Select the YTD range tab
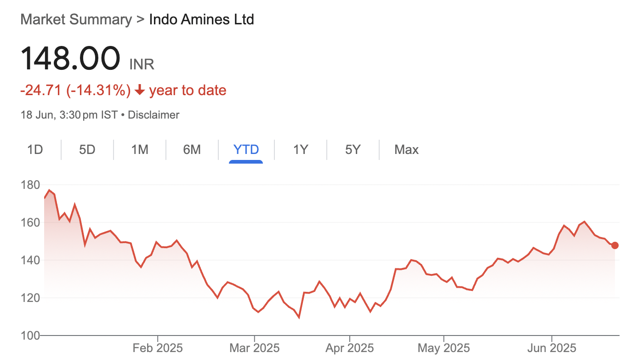 pos(246,150)
